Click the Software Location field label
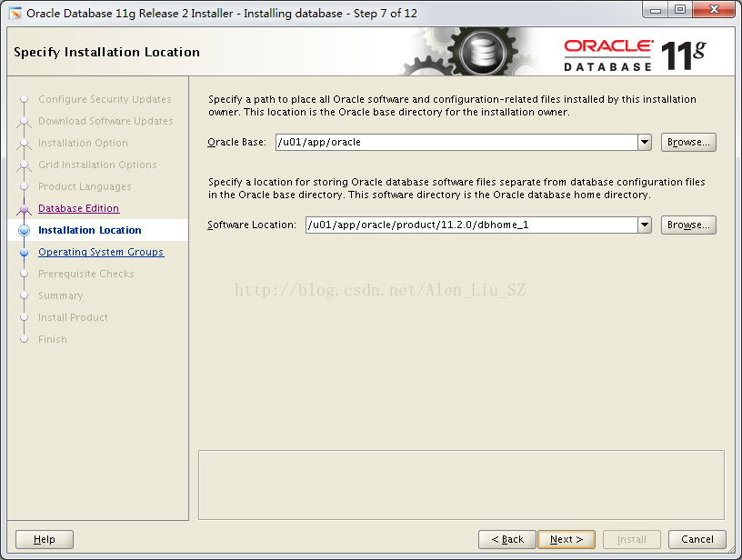This screenshot has width=742, height=560. pyautogui.click(x=252, y=225)
